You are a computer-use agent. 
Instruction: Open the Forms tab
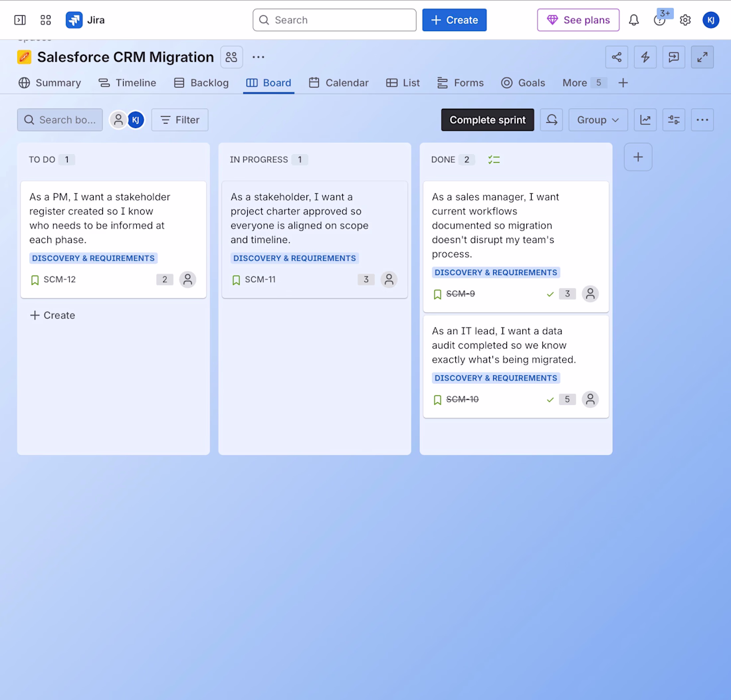[x=461, y=83]
